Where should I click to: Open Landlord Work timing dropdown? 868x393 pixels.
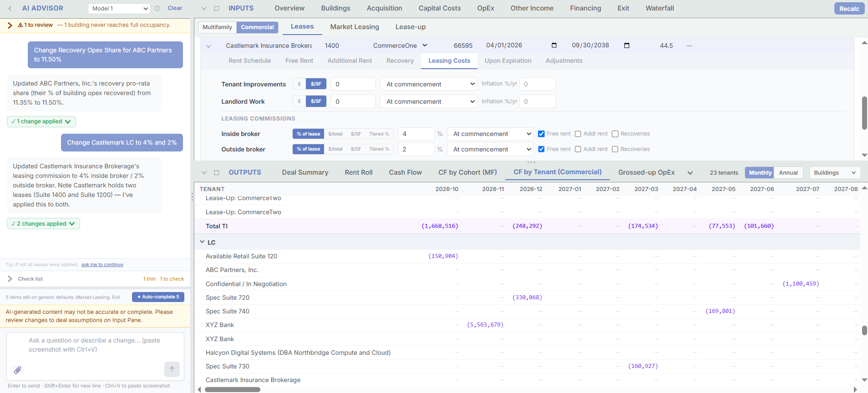tap(428, 101)
